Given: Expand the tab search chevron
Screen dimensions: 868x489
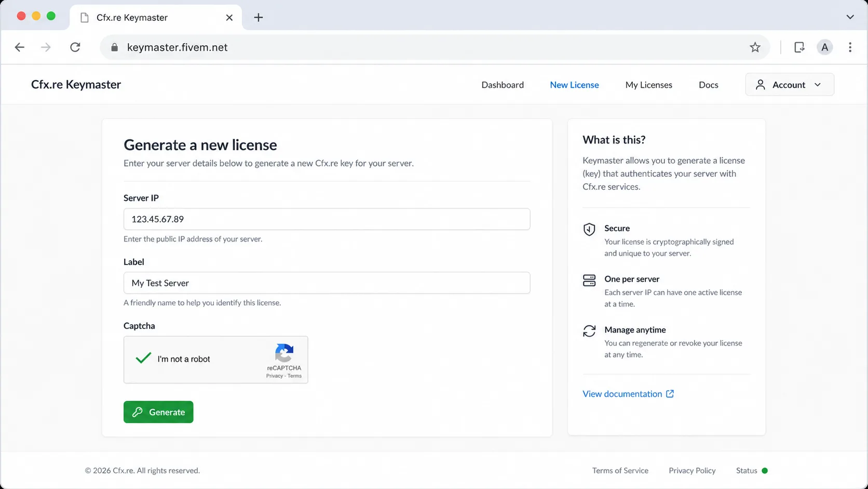Looking at the screenshot, I should click(x=850, y=17).
